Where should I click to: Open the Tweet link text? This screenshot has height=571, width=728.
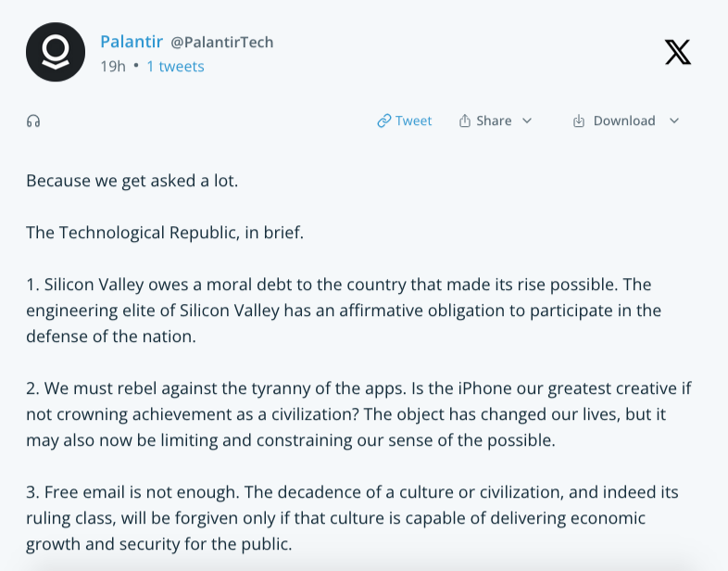click(x=413, y=121)
